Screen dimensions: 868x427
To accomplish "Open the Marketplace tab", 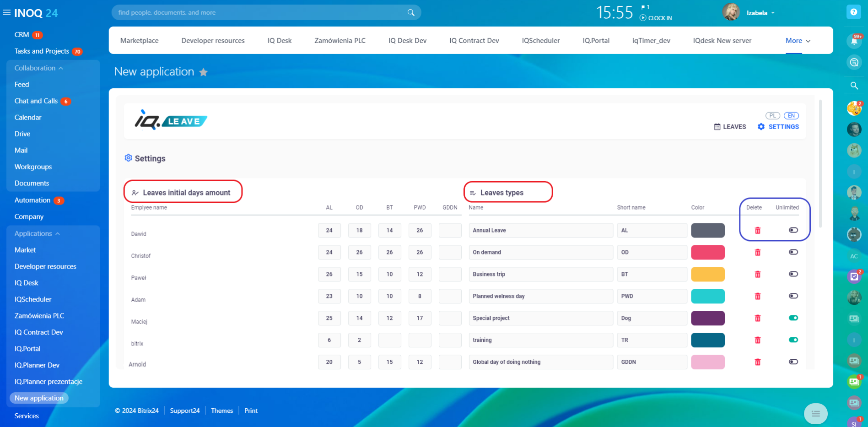I will coord(140,41).
